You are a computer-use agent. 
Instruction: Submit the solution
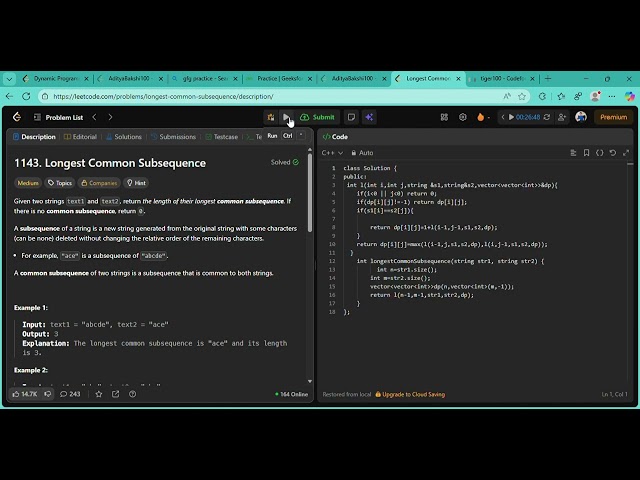pos(318,118)
